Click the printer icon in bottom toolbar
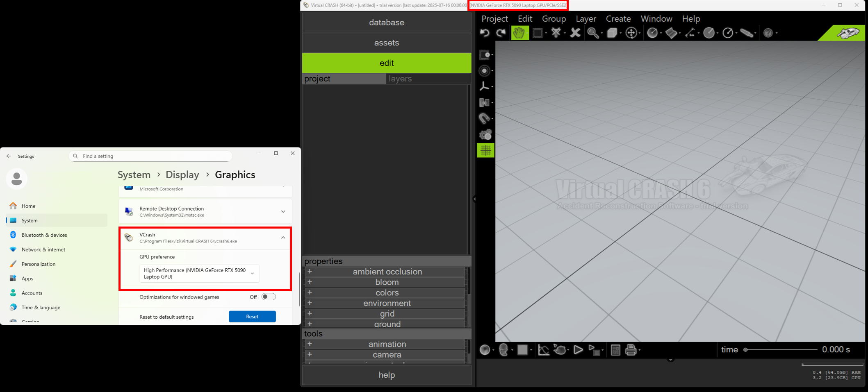Image resolution: width=868 pixels, height=392 pixels. [x=631, y=350]
